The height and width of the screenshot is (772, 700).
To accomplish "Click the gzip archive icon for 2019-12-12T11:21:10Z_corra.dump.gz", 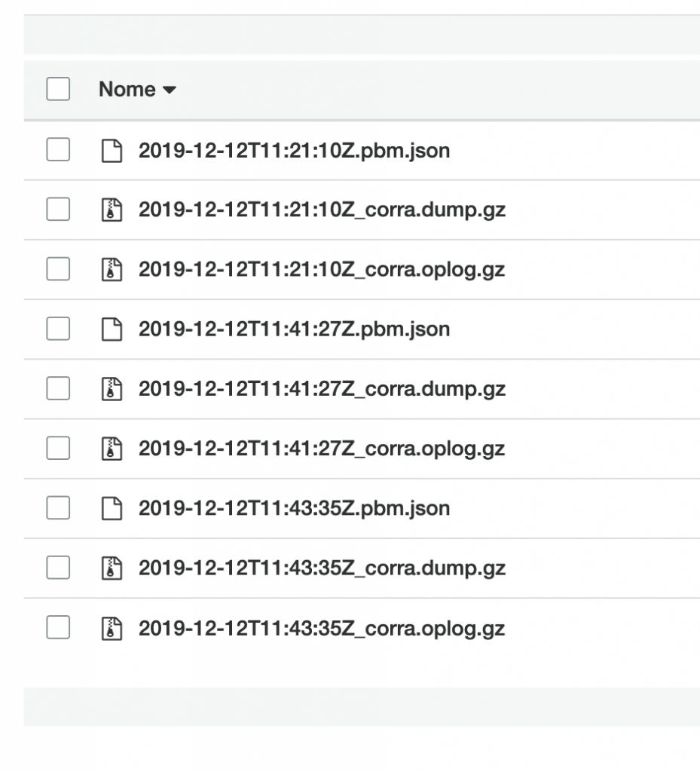I will [x=113, y=210].
